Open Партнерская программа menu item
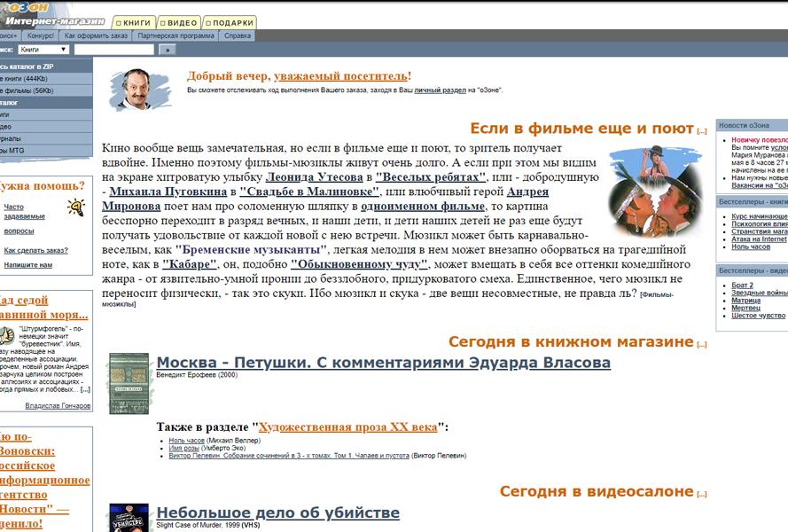Viewport: 788px width, 532px height. (176, 35)
